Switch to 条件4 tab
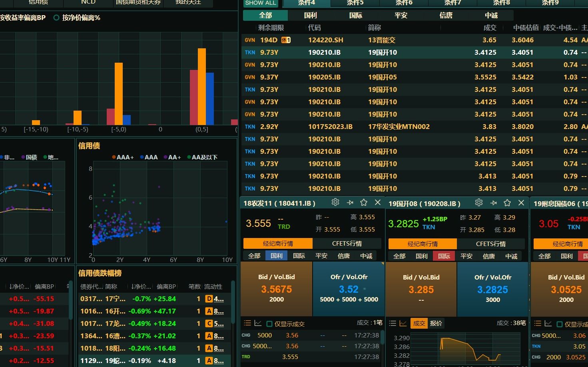Viewport: 588px width, 367px height. coord(307,3)
